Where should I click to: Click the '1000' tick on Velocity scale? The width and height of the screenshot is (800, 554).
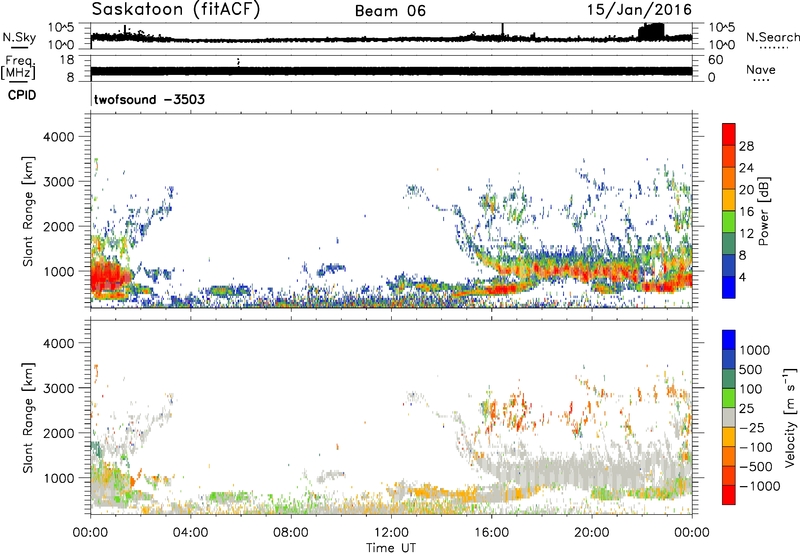tap(755, 350)
